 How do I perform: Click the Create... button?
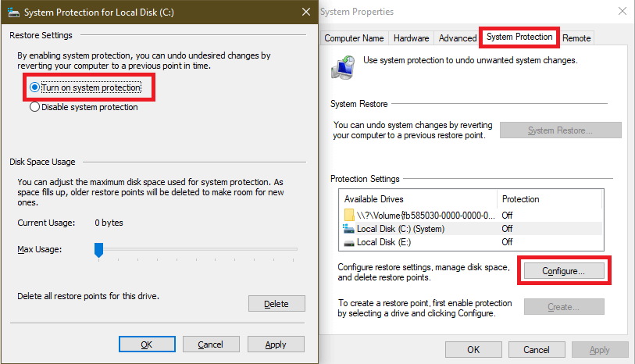click(564, 307)
